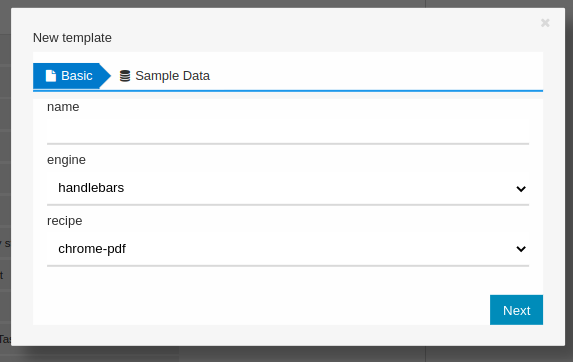Click the chrome-pdf text in recipe select
The height and width of the screenshot is (362, 573).
(92, 249)
